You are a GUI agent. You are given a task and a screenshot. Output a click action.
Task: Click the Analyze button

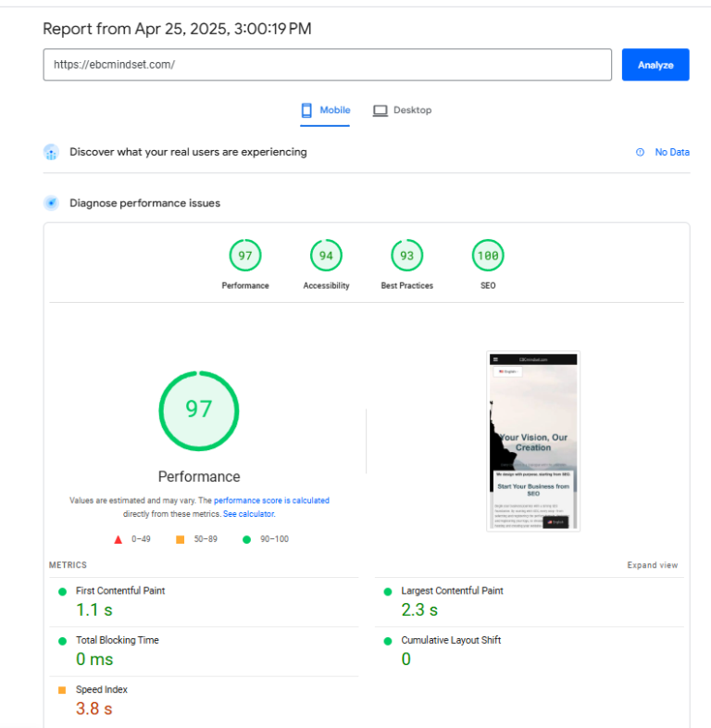point(655,65)
